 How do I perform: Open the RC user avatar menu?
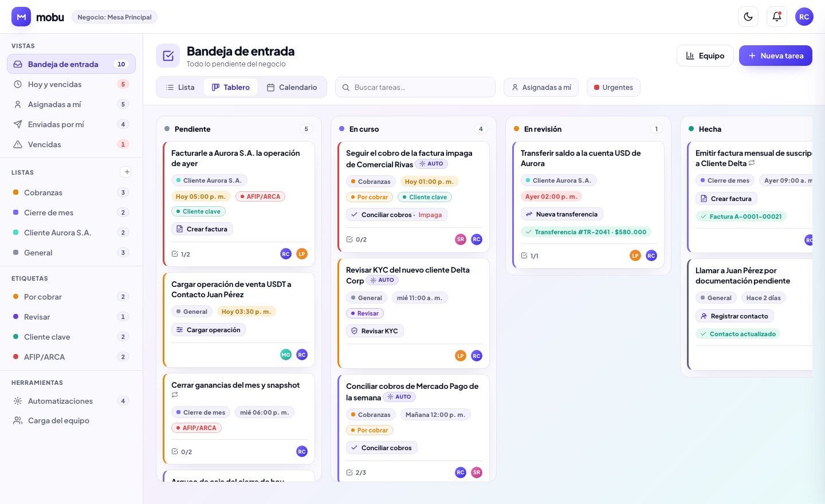(804, 17)
